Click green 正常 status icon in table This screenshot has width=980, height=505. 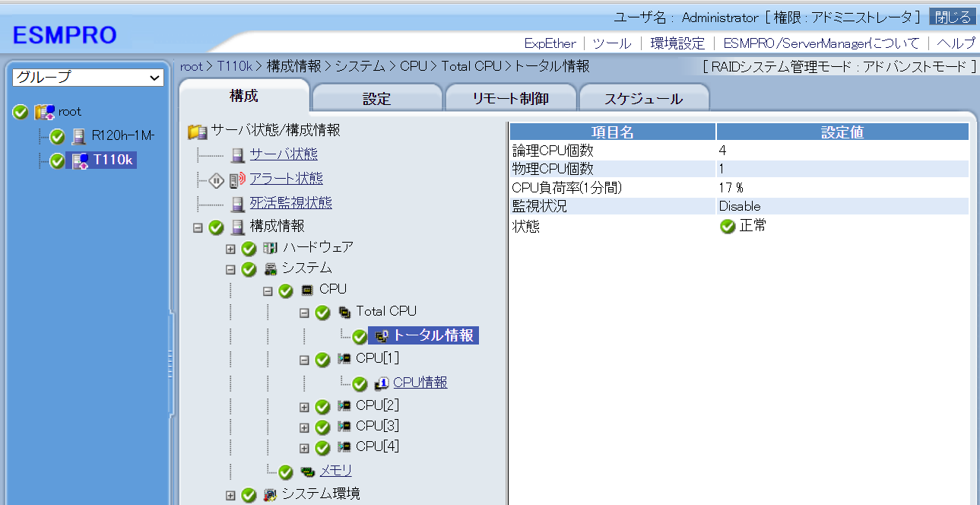(x=728, y=226)
